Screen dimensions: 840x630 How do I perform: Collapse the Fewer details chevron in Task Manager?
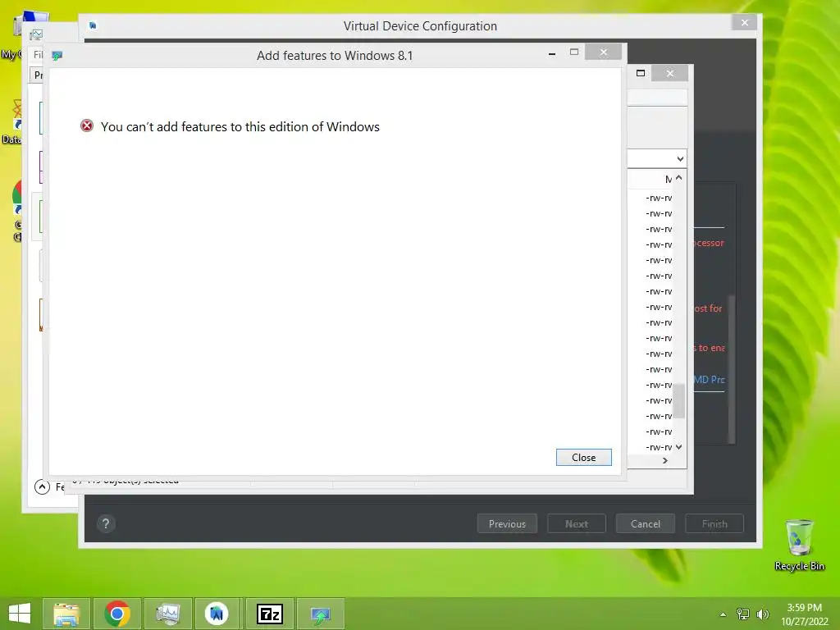click(x=42, y=486)
